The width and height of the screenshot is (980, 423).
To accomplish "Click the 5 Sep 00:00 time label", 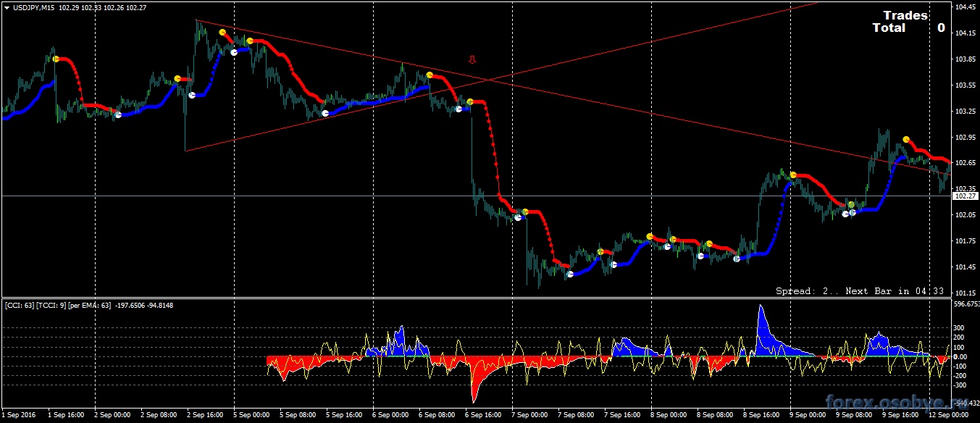I will [252, 416].
